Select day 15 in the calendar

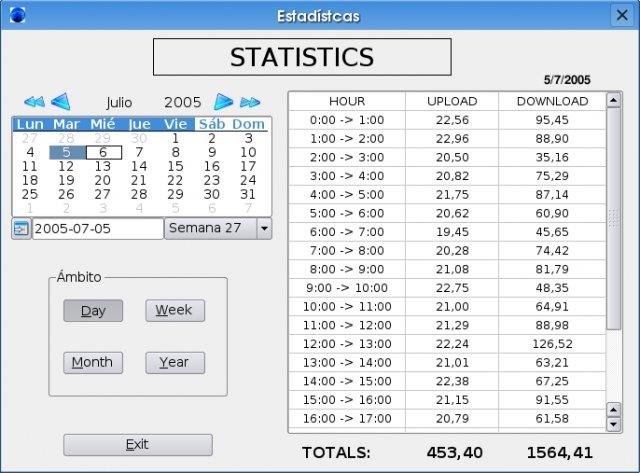[176, 167]
